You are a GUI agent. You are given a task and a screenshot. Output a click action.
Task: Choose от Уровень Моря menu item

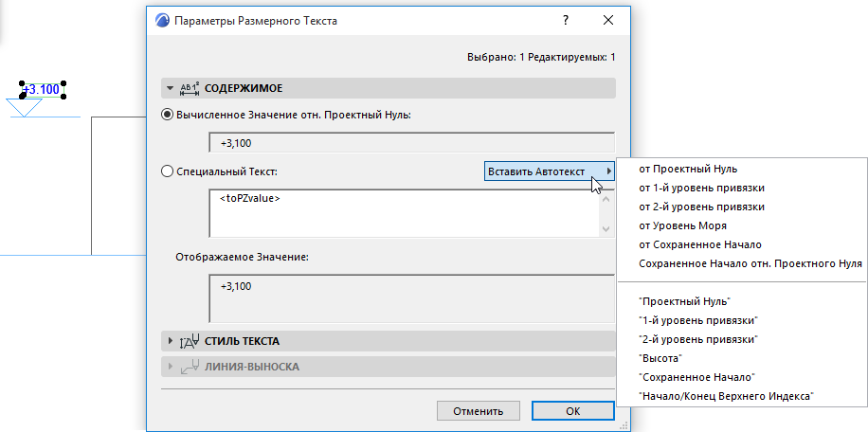(683, 225)
